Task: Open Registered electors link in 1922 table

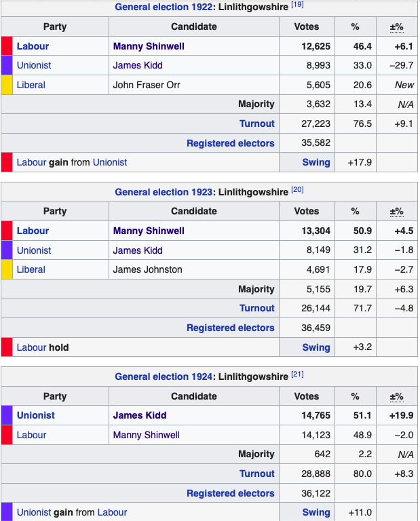Action: [231, 143]
